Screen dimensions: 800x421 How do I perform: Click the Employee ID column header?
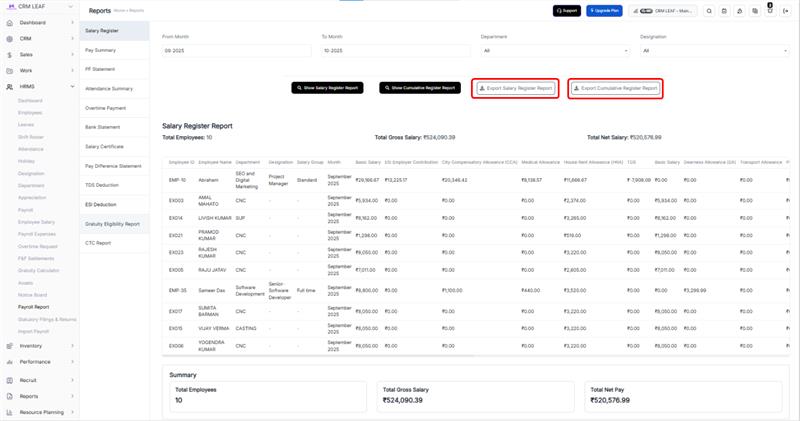pyautogui.click(x=182, y=162)
